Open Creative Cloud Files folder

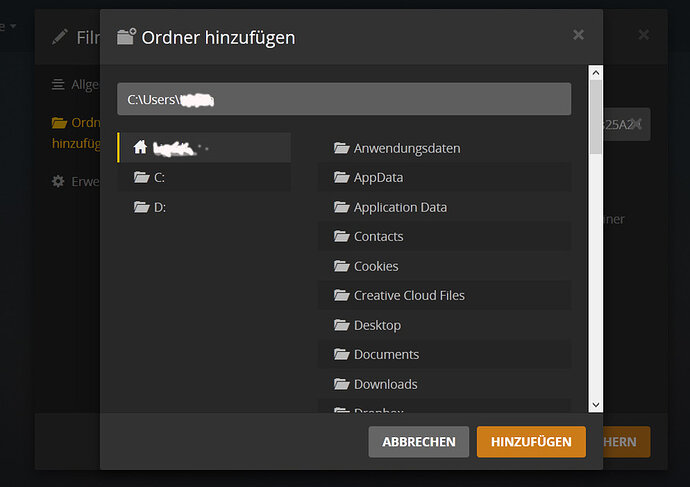pos(444,295)
